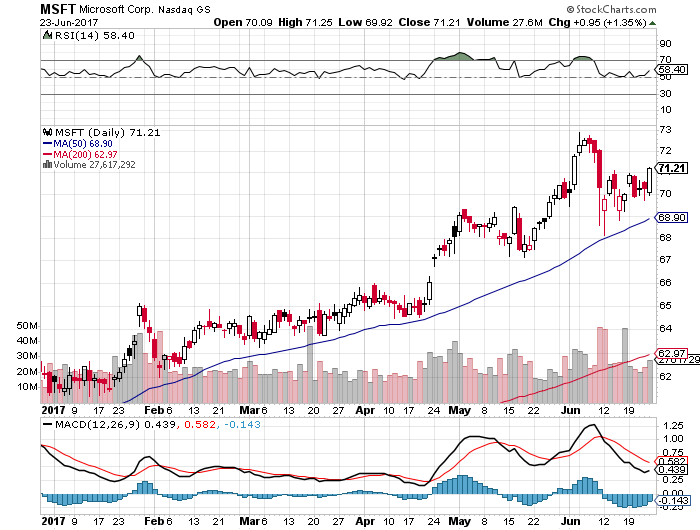Image resolution: width=700 pixels, height=530 pixels.
Task: Click the volume bars icon in legend
Action: coord(46,164)
